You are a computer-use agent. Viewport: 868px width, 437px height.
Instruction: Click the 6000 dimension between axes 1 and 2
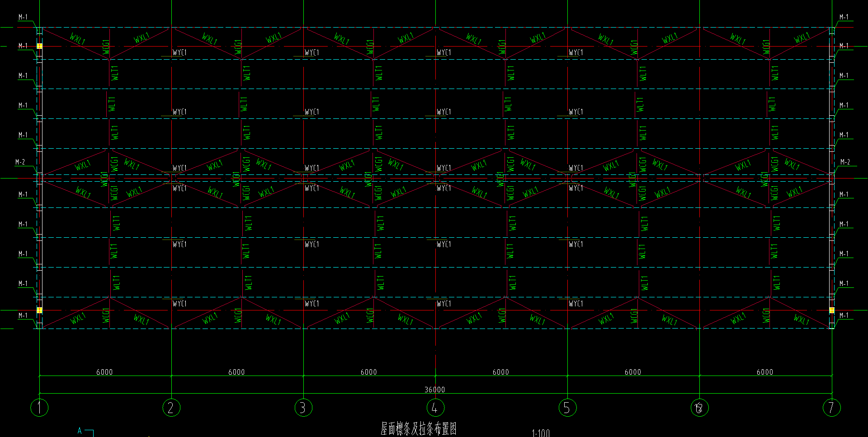click(104, 372)
